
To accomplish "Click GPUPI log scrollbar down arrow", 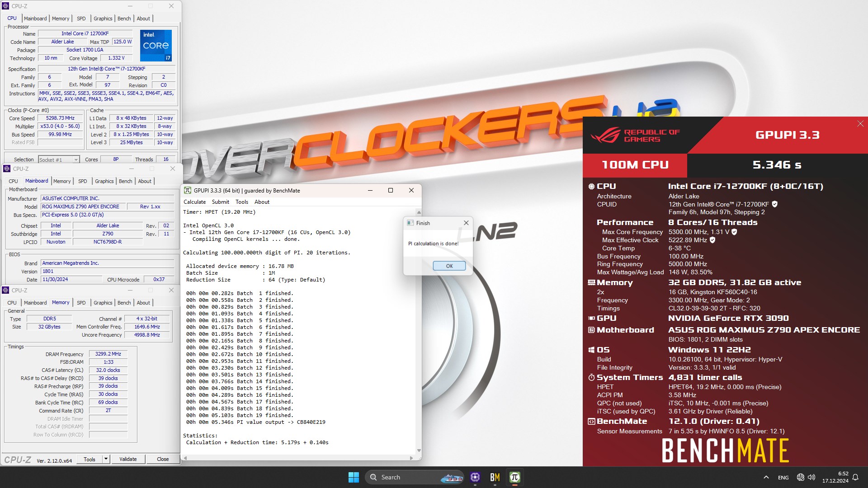I will [x=419, y=450].
